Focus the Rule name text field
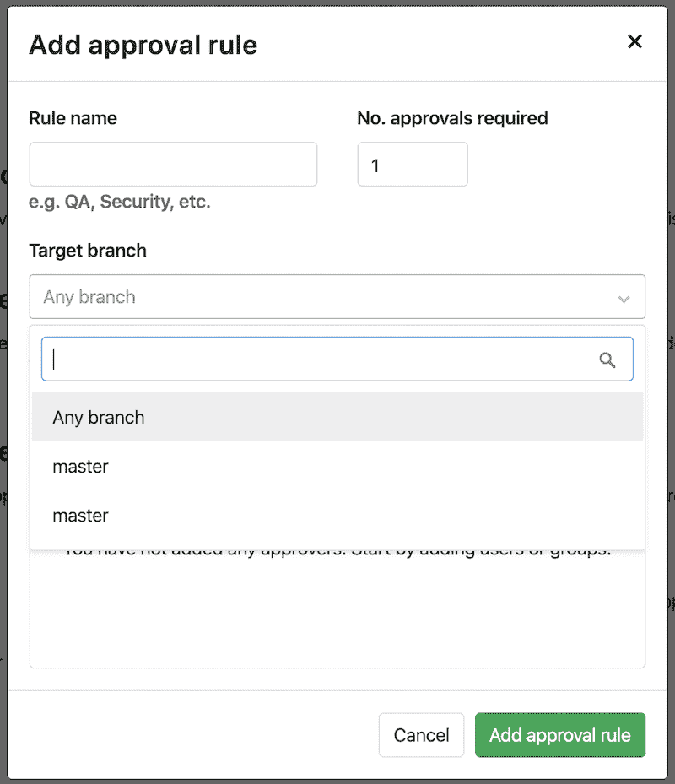The height and width of the screenshot is (784, 675). click(173, 165)
